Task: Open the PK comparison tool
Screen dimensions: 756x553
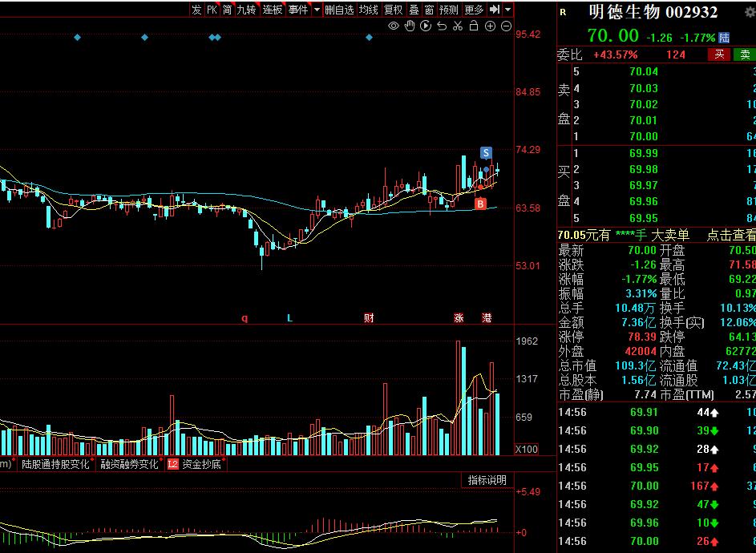Action: click(212, 10)
